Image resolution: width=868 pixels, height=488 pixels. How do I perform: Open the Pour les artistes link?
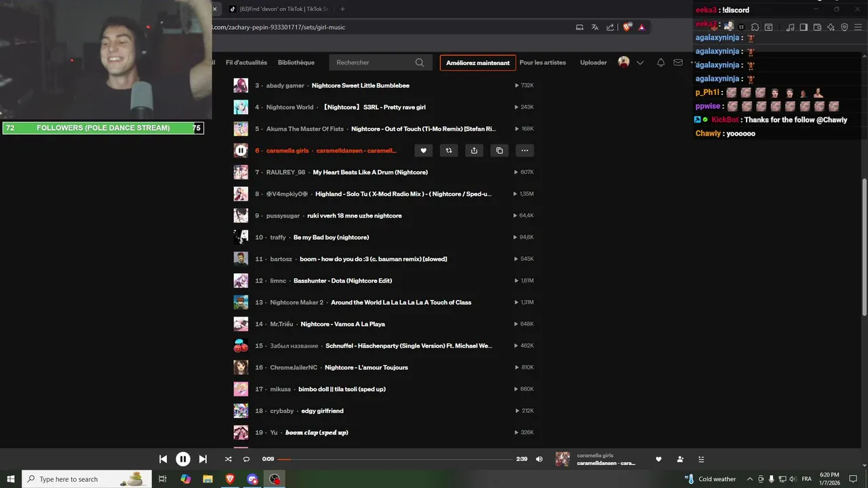point(542,62)
